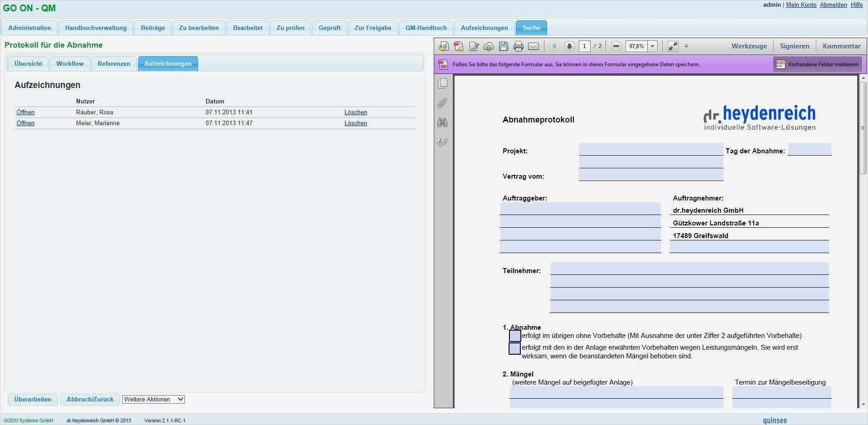Image resolution: width=868 pixels, height=425 pixels.
Task: Delete Marianne Meier's record with Löschen
Action: (356, 123)
